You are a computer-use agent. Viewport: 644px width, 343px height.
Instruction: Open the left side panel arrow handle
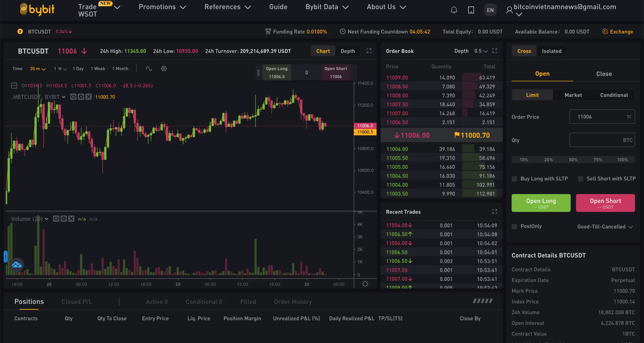(5, 257)
